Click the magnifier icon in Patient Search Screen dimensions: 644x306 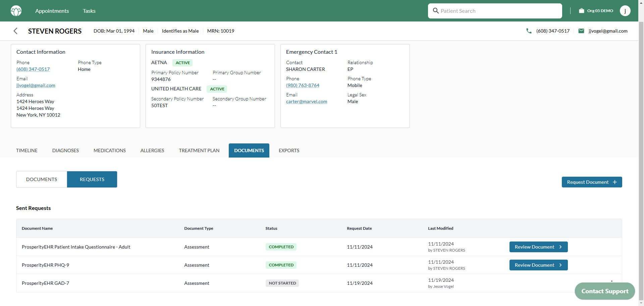435,11
